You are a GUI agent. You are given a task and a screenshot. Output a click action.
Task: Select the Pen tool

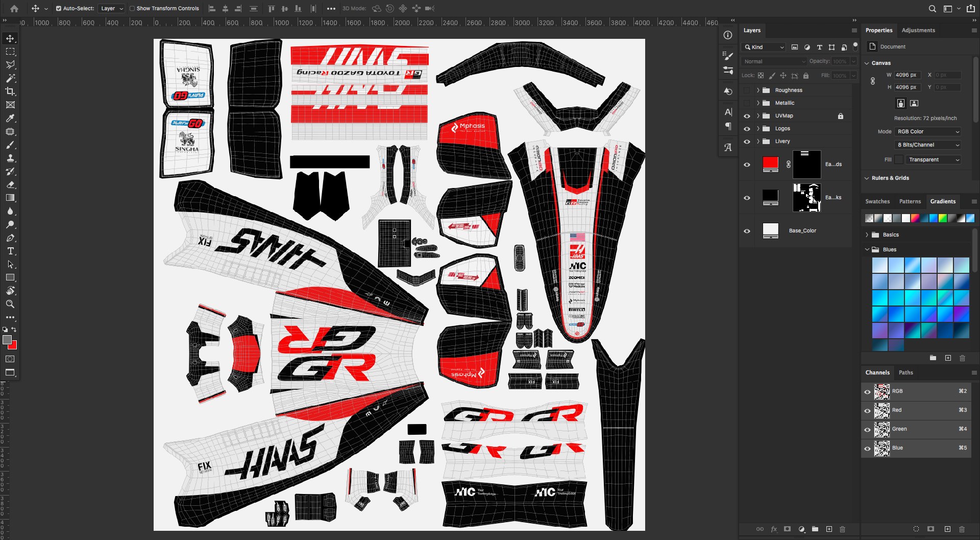pos(10,238)
